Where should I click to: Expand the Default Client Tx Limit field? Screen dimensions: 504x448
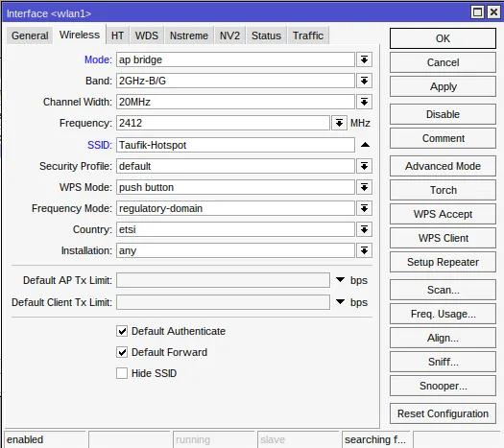coord(340,302)
